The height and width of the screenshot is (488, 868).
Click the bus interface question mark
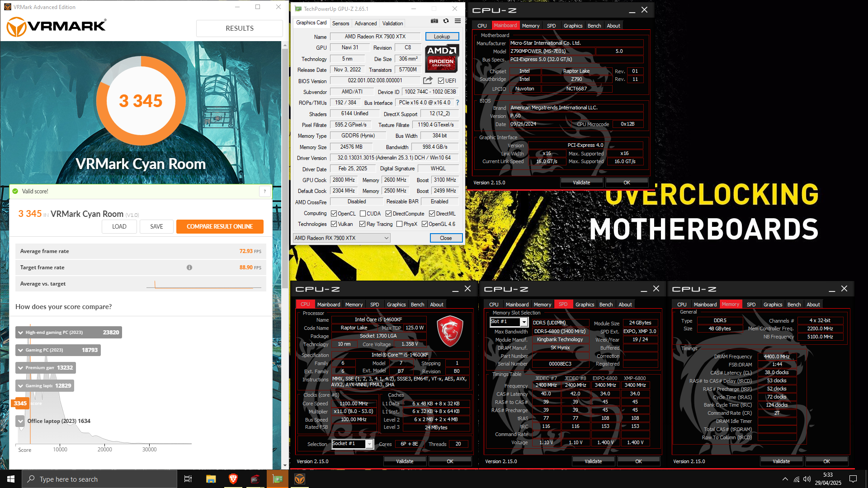point(457,103)
